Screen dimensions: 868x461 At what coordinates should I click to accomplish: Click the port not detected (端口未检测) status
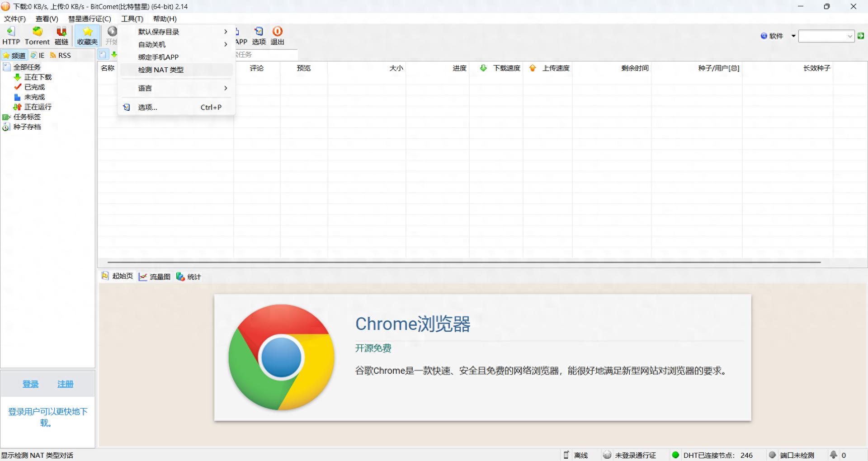coord(793,455)
